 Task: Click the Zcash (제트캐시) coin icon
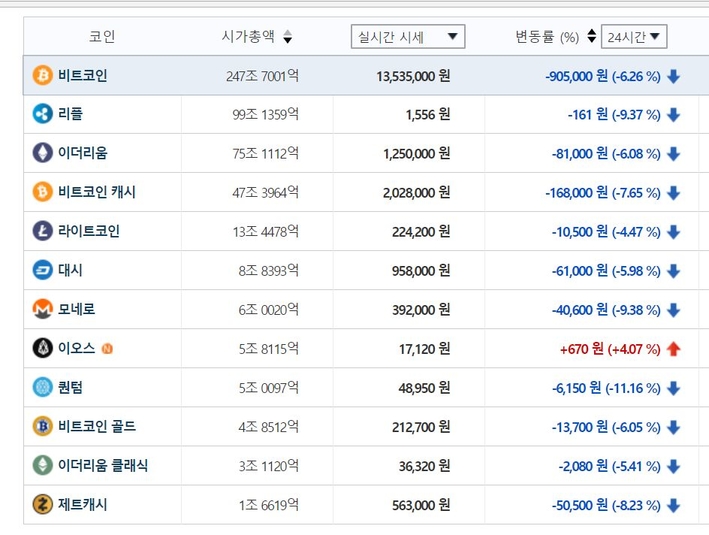click(43, 504)
